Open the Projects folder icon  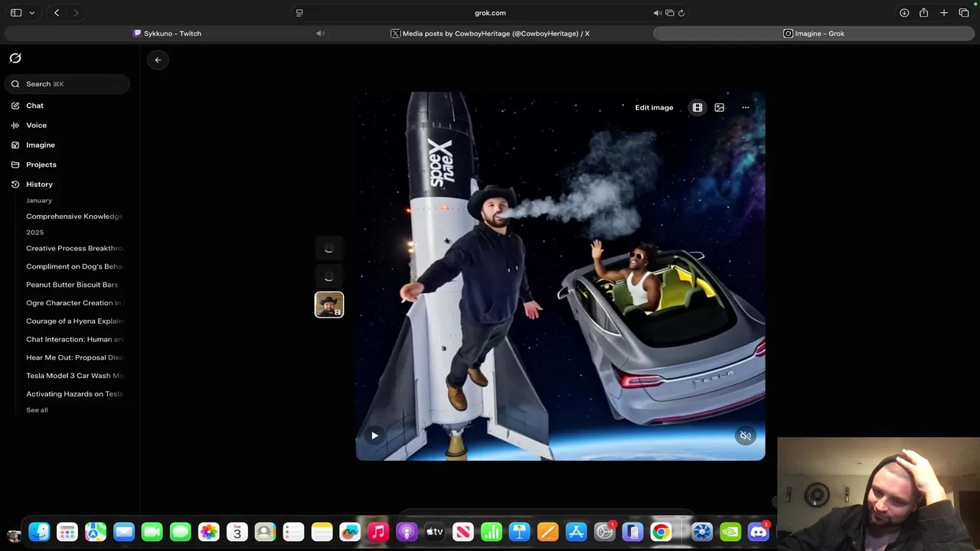[15, 165]
